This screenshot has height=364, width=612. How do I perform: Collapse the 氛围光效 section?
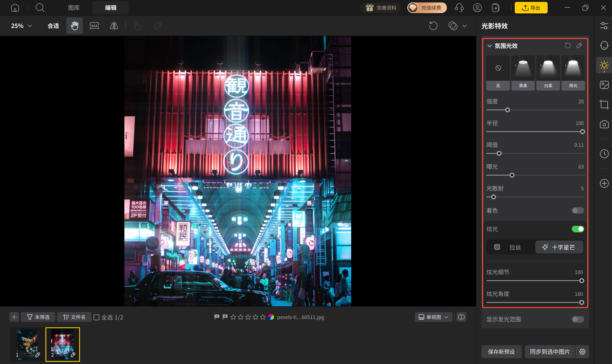coord(490,46)
